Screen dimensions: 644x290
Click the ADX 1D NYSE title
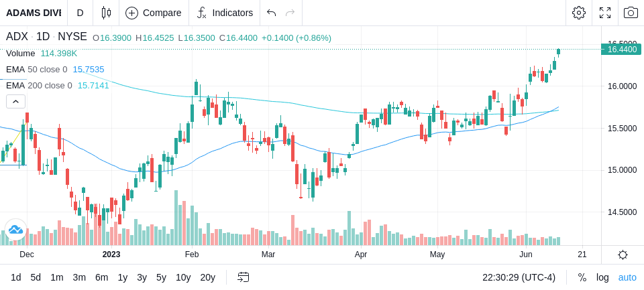coord(46,37)
